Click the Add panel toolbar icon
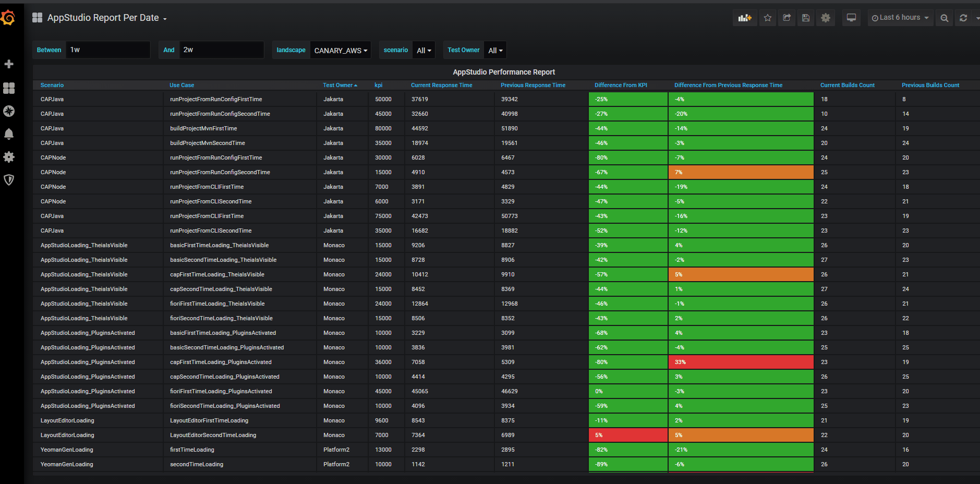This screenshot has width=980, height=484. pyautogui.click(x=745, y=18)
